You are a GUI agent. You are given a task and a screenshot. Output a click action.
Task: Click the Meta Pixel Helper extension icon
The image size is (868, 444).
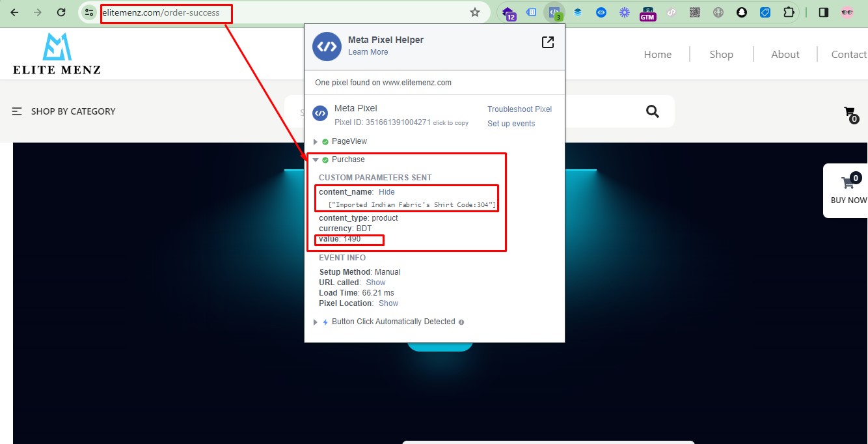(554, 12)
